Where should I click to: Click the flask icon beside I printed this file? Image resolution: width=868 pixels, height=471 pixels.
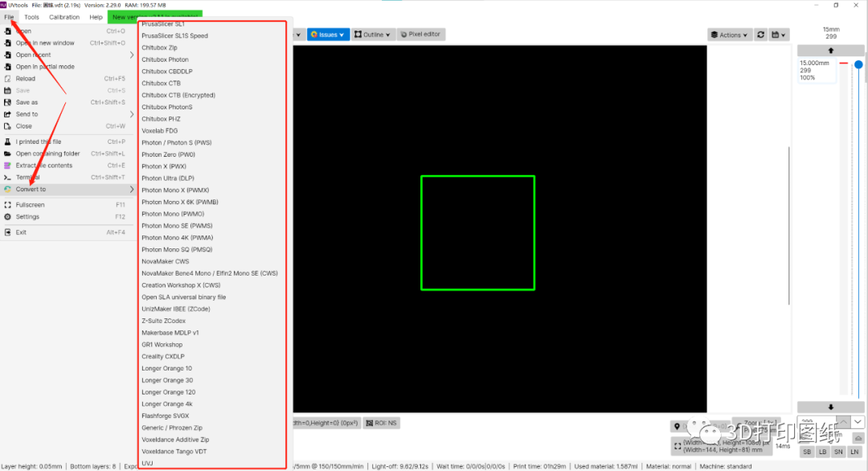pyautogui.click(x=7, y=141)
